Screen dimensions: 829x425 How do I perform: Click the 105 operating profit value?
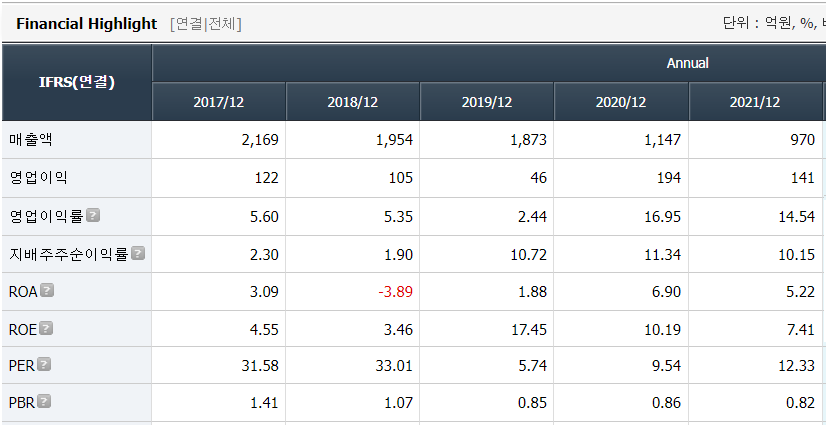coord(401,178)
